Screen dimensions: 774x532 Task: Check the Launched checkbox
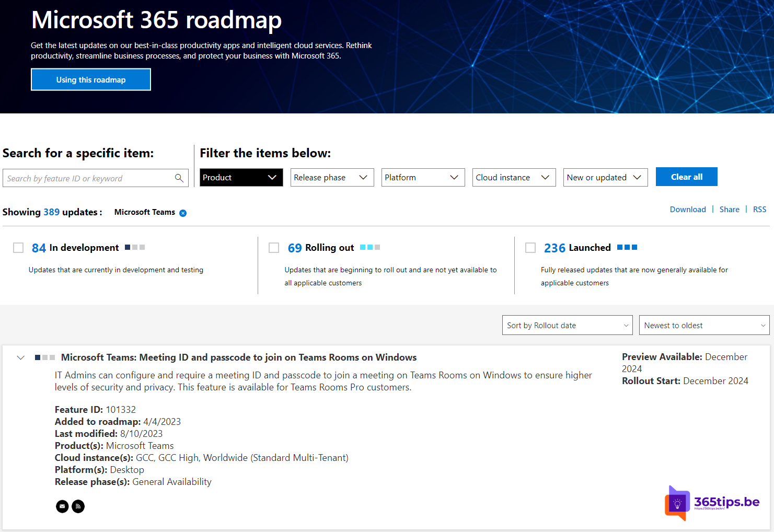coord(530,248)
